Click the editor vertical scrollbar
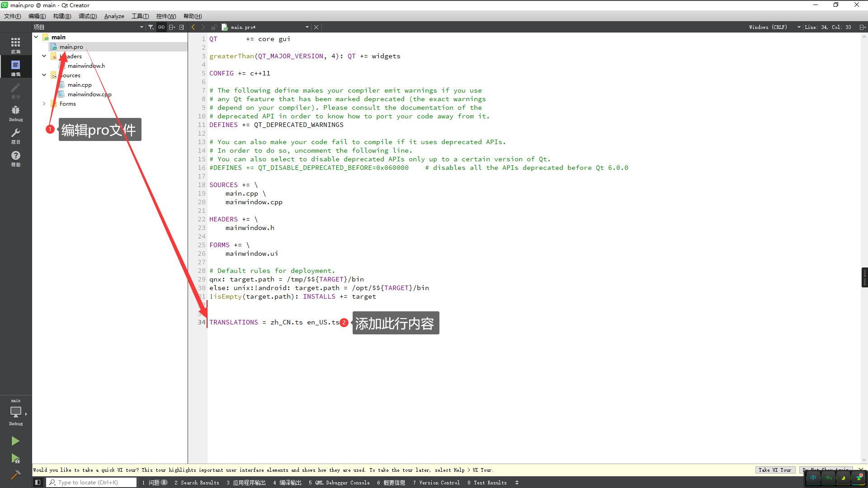868x488 pixels. pos(864,248)
